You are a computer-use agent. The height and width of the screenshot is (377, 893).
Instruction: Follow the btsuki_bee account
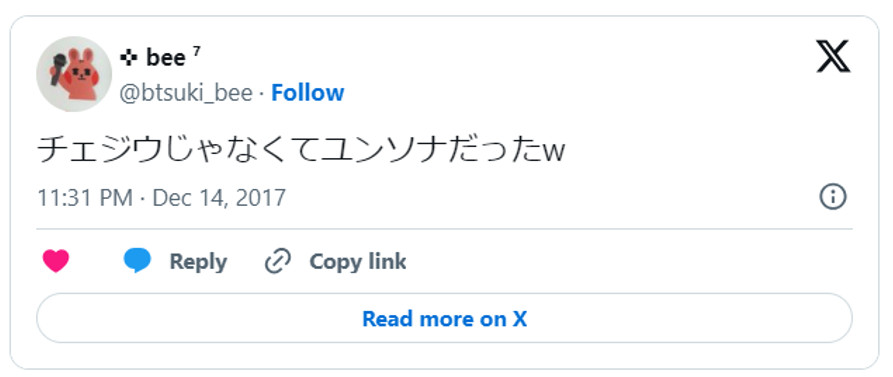click(308, 93)
